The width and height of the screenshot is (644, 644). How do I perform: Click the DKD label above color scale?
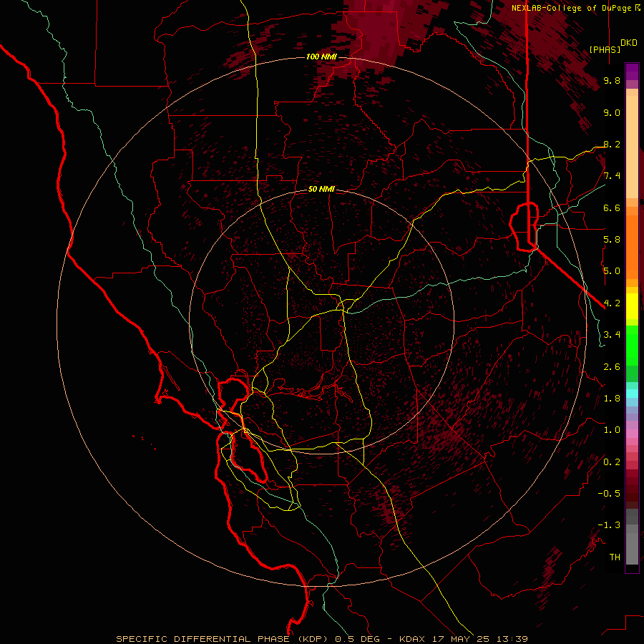point(629,43)
